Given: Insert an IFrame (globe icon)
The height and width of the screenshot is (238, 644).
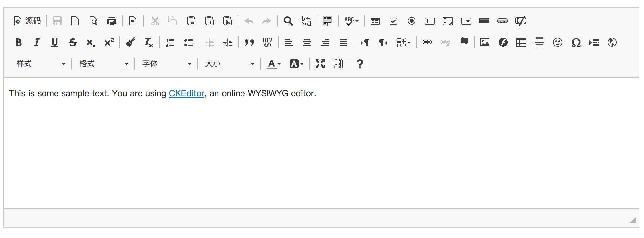Looking at the screenshot, I should (x=612, y=43).
